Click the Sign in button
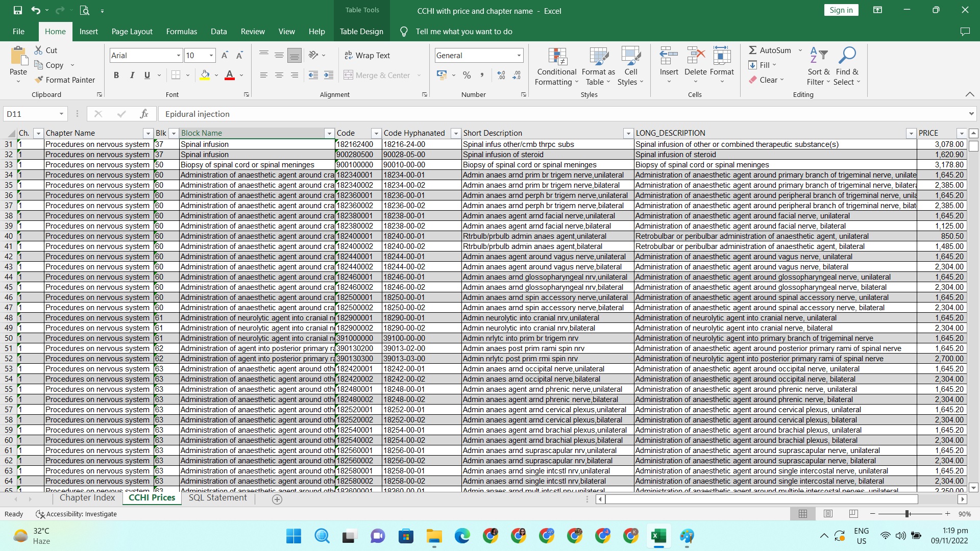 841,10
